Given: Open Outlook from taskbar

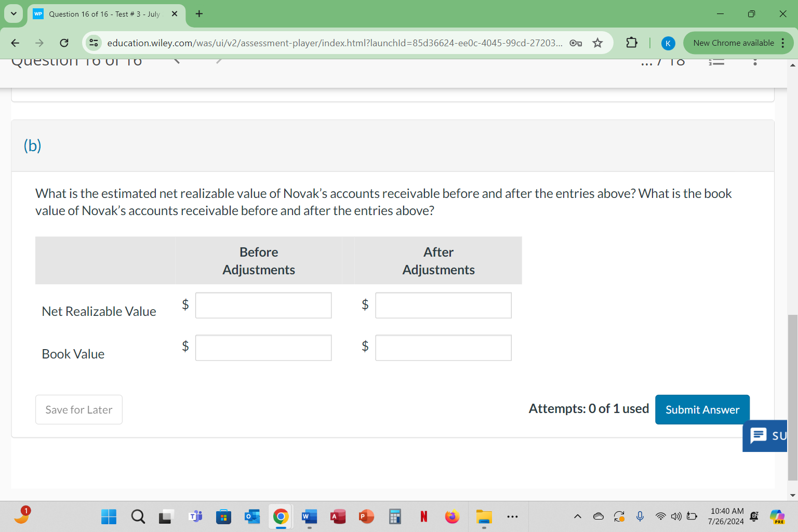Looking at the screenshot, I should 252,516.
